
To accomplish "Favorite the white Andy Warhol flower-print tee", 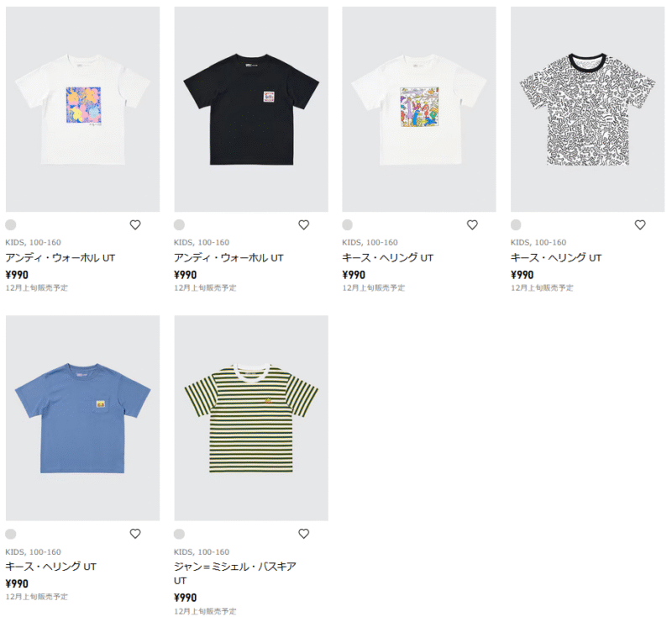I will coord(135,224).
